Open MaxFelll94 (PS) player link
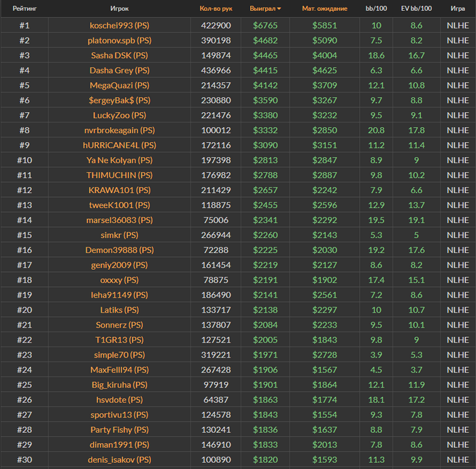The height and width of the screenshot is (469, 476). coord(119,369)
